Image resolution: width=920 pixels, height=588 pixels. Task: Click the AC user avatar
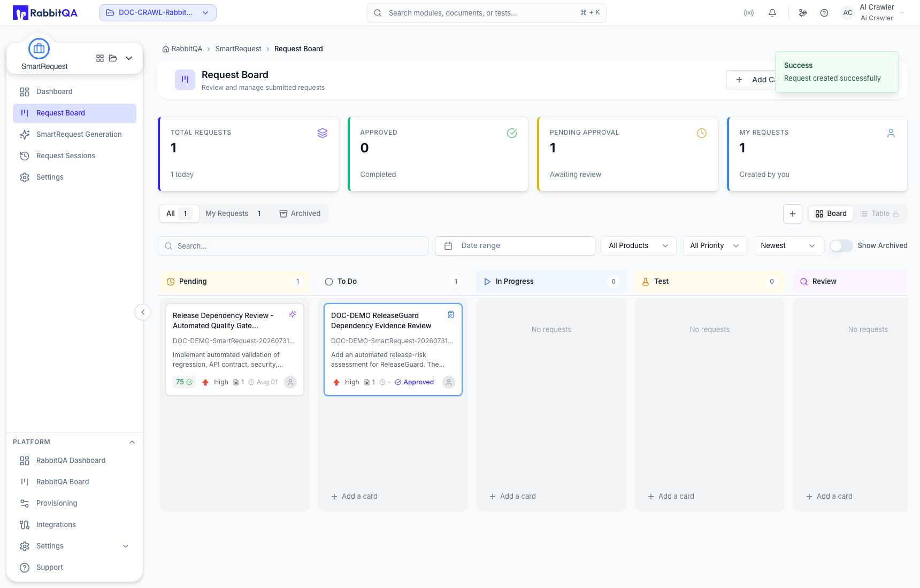848,13
